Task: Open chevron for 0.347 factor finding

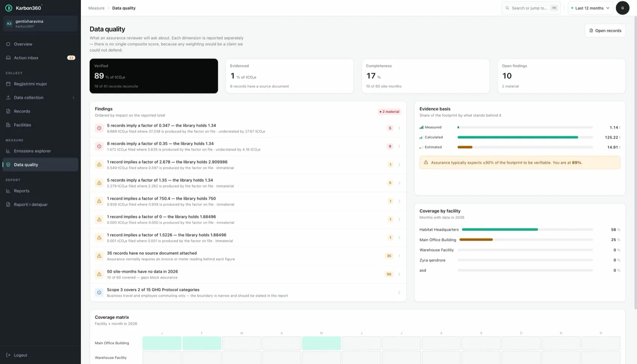Action: pos(399,128)
